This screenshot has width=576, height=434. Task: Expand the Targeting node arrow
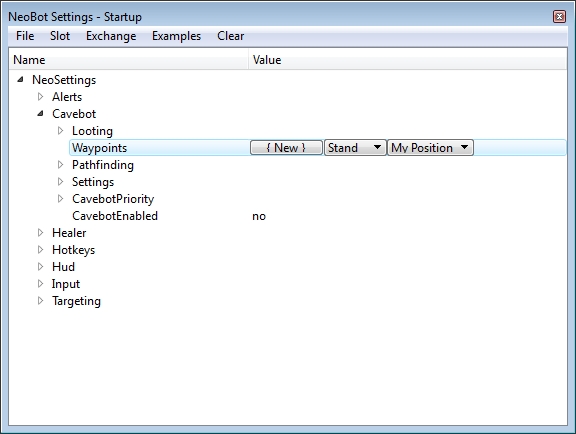click(40, 301)
